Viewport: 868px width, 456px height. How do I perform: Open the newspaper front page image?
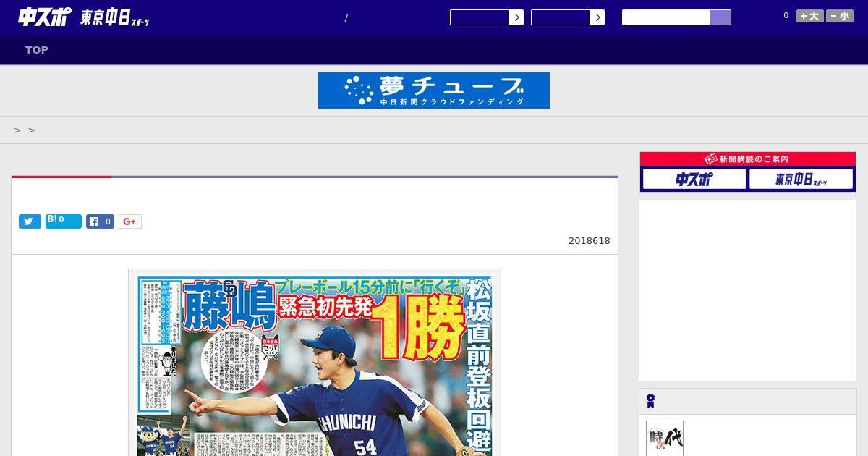point(315,363)
